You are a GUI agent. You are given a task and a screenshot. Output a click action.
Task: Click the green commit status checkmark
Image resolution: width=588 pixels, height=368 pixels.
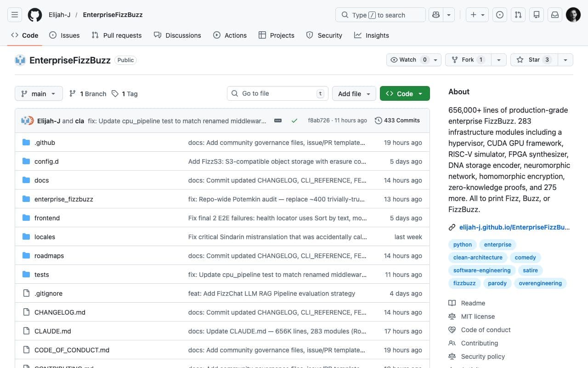[294, 121]
